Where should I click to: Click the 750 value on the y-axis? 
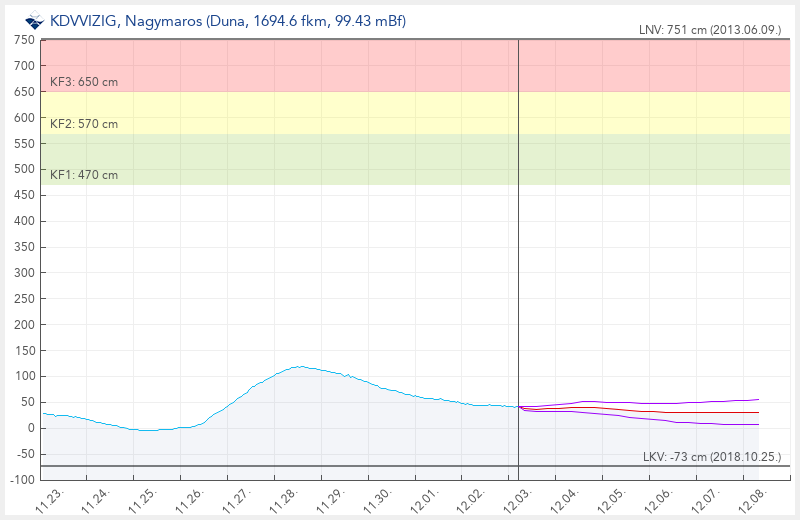[24, 40]
